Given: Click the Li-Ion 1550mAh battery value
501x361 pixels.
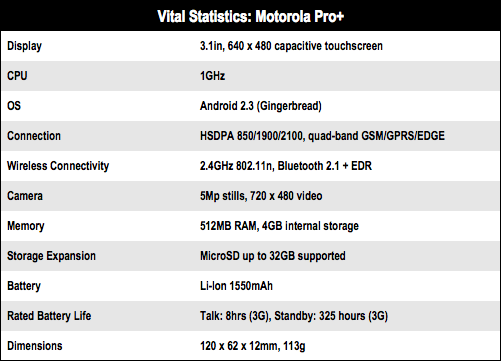Looking at the screenshot, I should pyautogui.click(x=236, y=286).
